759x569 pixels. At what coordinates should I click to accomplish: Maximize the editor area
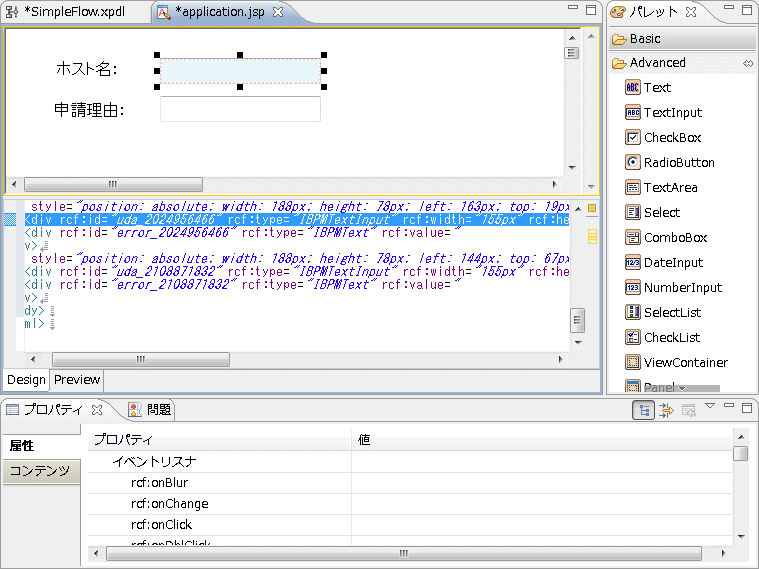[591, 10]
